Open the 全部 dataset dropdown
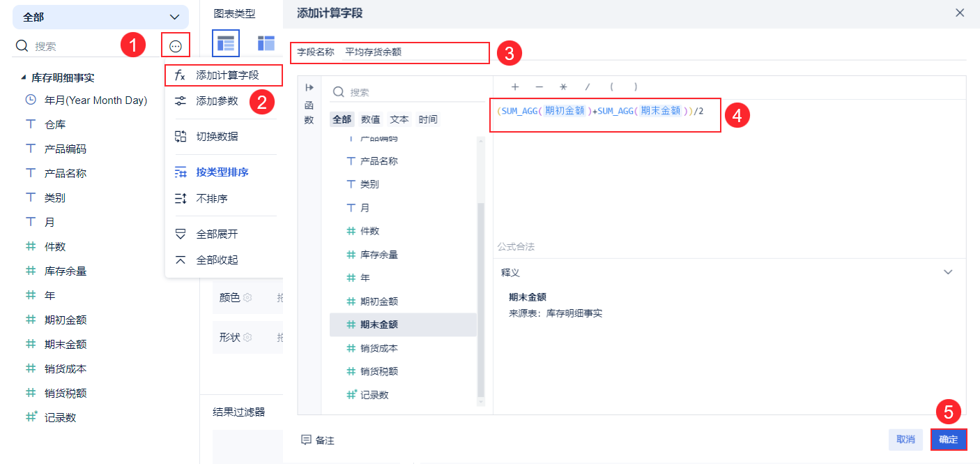This screenshot has width=980, height=464. 100,17
